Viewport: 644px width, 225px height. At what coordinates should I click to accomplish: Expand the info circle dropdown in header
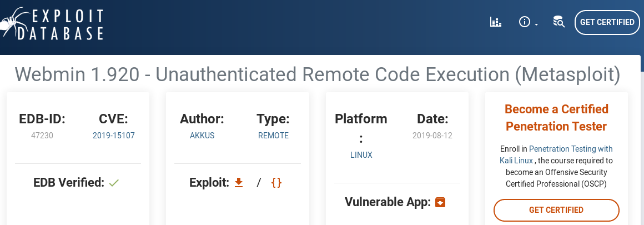[529, 22]
